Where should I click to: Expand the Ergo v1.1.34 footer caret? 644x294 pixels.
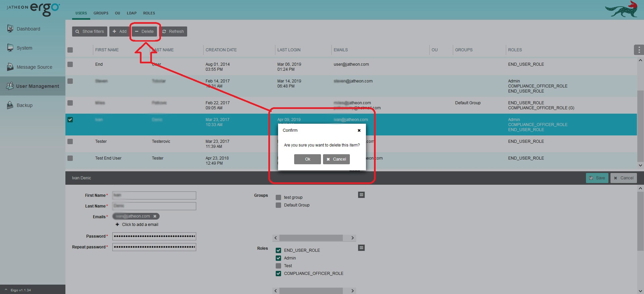[6, 290]
